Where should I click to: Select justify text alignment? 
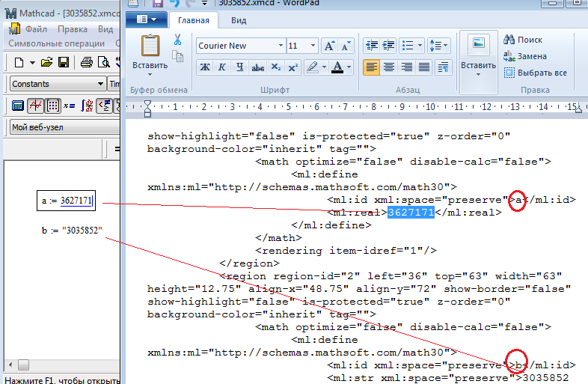[424, 67]
